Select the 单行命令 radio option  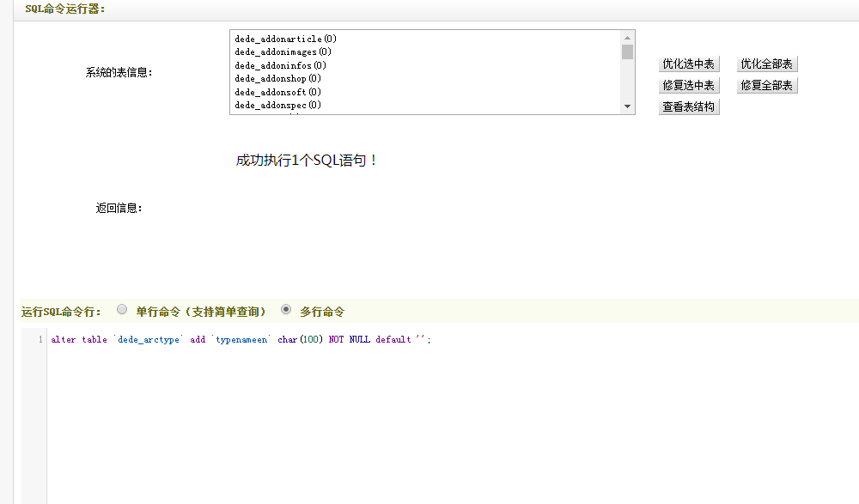point(122,309)
